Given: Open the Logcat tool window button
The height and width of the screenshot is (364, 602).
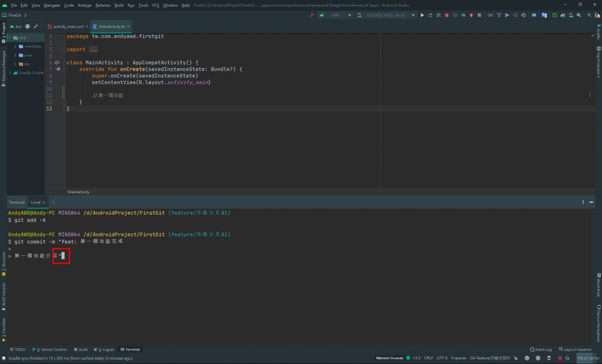Looking at the screenshot, I should [x=104, y=349].
